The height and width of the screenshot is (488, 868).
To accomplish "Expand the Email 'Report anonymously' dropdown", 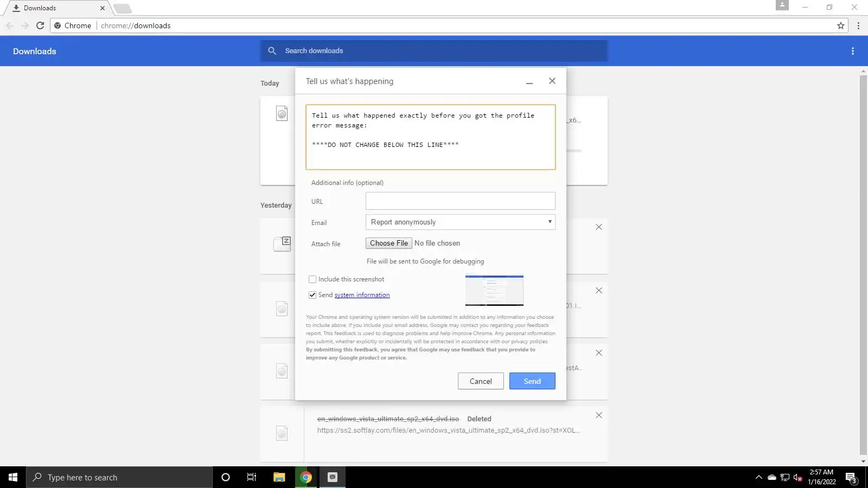I will tap(461, 222).
